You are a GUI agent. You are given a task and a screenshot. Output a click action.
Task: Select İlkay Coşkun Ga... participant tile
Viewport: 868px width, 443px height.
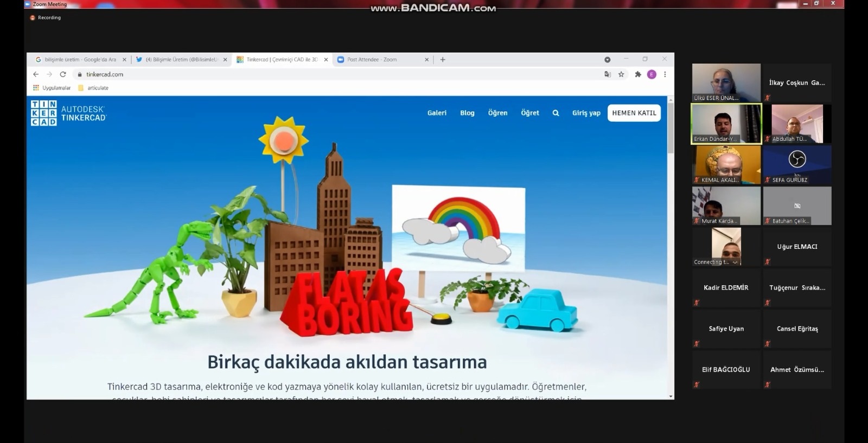pos(797,83)
